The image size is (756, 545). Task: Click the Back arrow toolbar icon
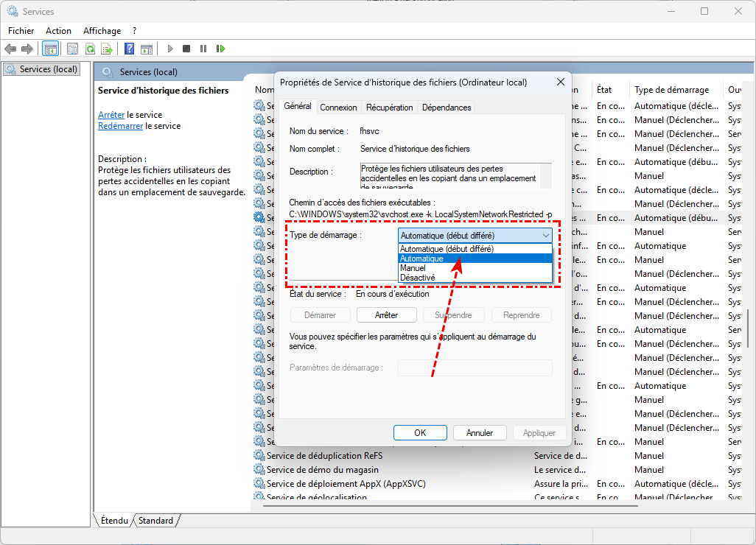pyautogui.click(x=10, y=49)
